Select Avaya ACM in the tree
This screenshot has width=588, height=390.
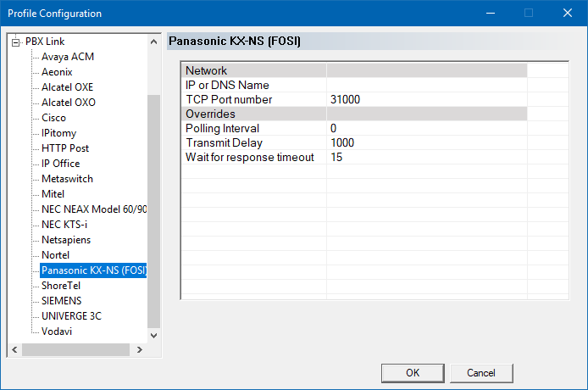point(68,57)
